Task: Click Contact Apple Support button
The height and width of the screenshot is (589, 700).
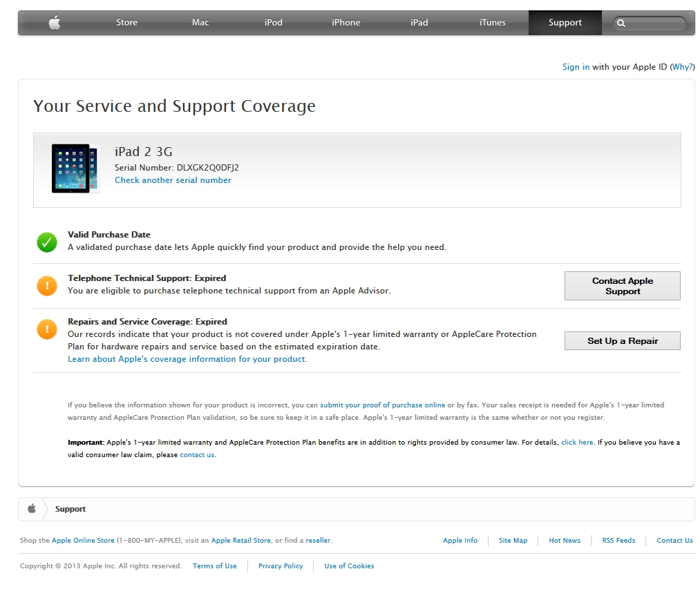Action: pos(623,286)
